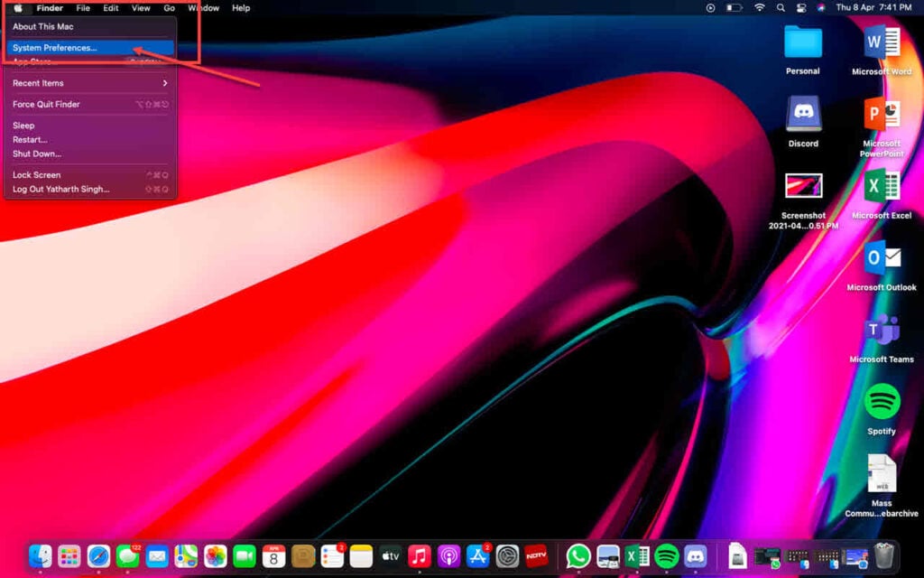Image resolution: width=924 pixels, height=578 pixels.
Task: Open the Wi-Fi status menu
Action: click(760, 8)
